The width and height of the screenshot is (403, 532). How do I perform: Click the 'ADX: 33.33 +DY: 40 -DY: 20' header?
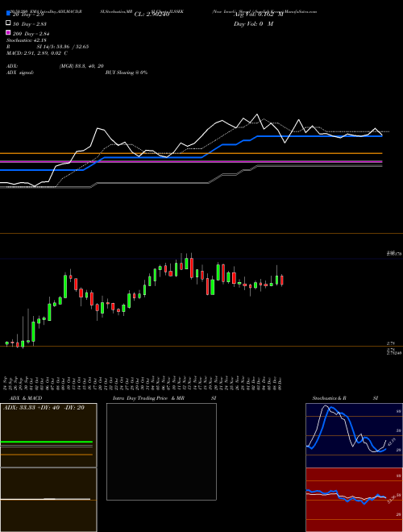(x=44, y=407)
